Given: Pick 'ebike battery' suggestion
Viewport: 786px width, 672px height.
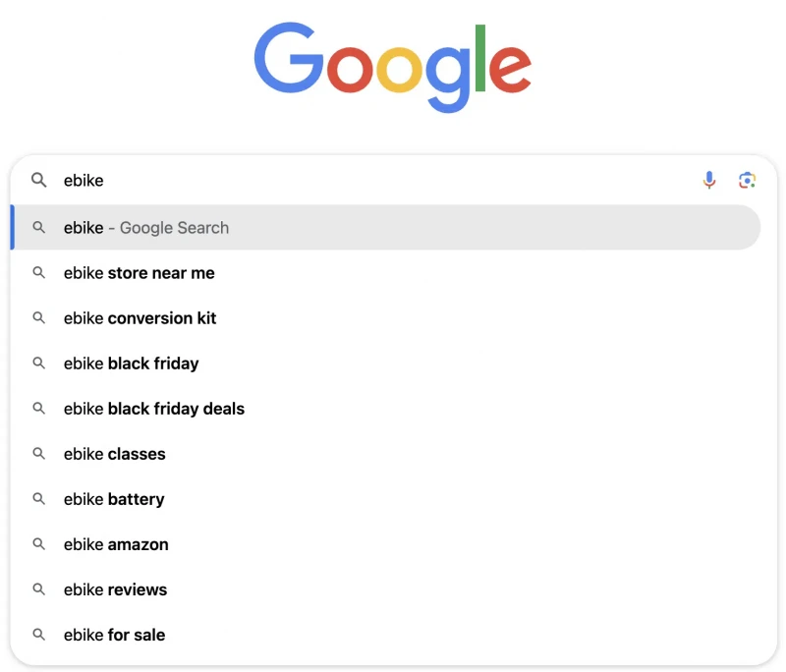Looking at the screenshot, I should [385, 499].
